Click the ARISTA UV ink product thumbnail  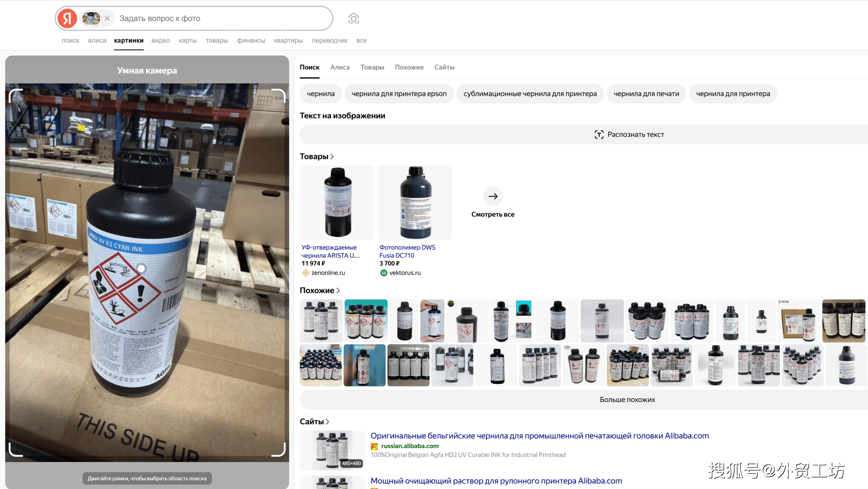coord(337,202)
